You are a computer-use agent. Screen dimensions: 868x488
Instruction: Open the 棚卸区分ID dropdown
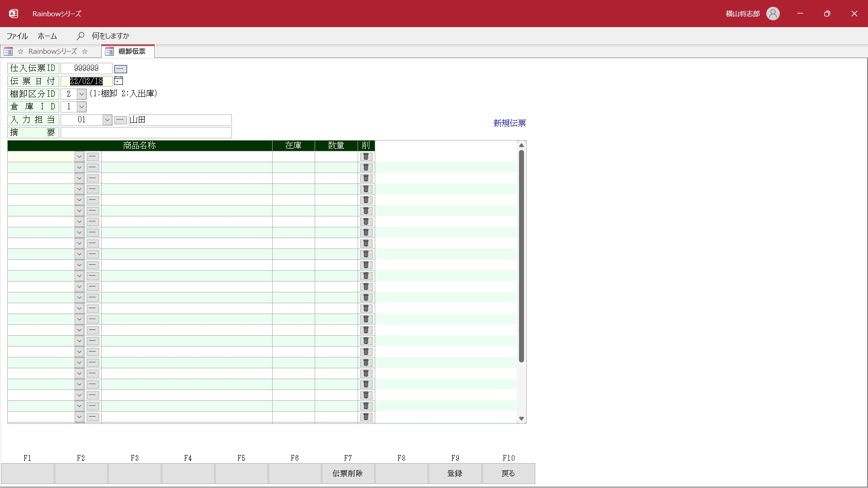[x=81, y=94]
